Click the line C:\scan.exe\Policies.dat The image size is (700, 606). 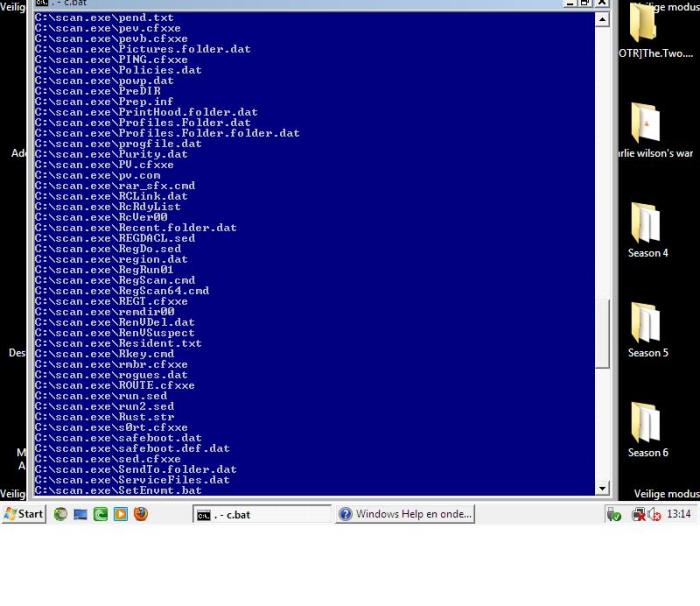(x=118, y=70)
